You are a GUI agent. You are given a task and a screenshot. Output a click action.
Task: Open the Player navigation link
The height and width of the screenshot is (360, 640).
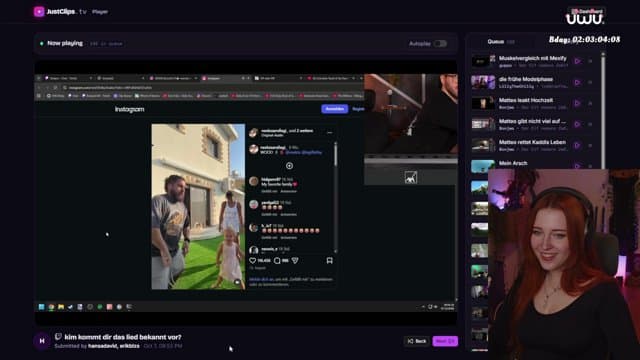pyautogui.click(x=100, y=12)
